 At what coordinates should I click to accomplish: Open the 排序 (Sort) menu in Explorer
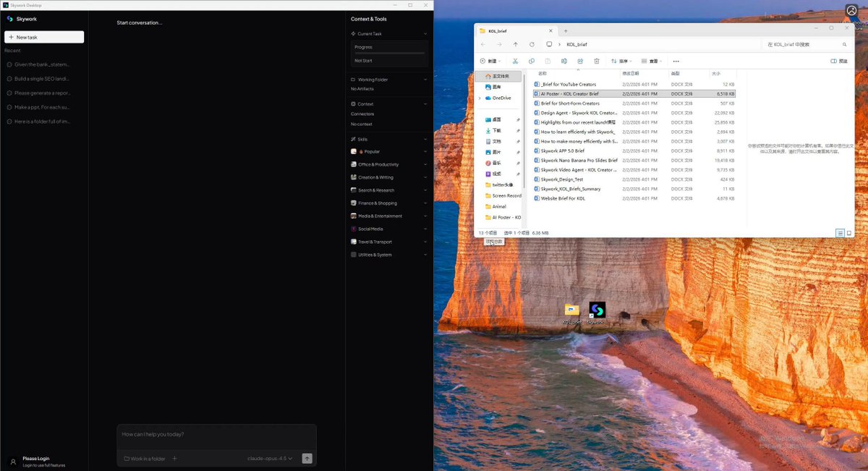pyautogui.click(x=621, y=61)
